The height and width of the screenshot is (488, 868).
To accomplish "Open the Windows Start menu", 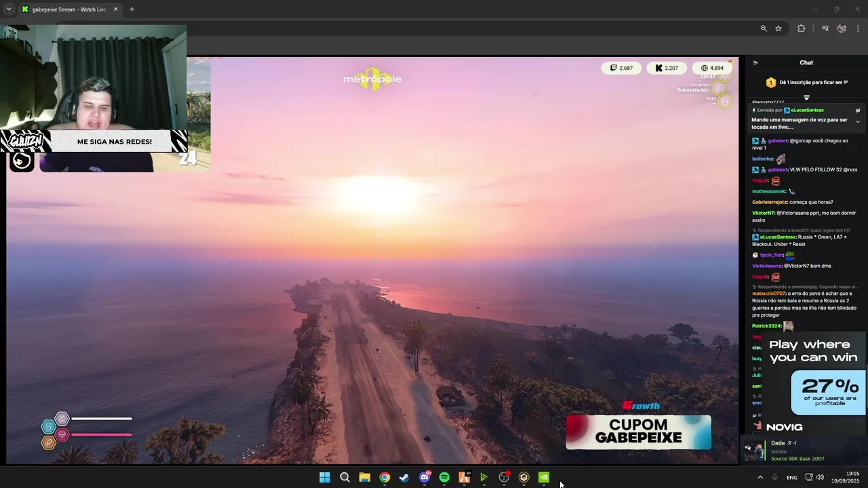I will [x=325, y=477].
